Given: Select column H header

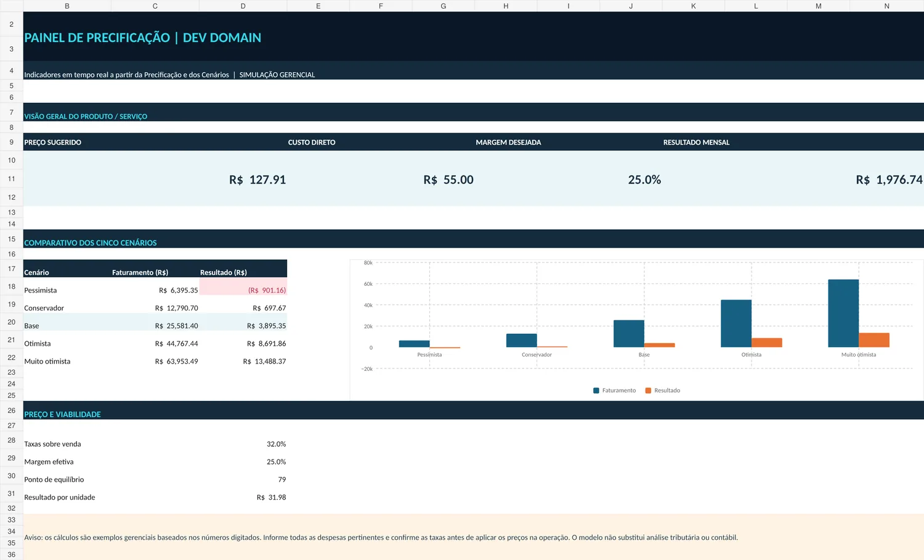Looking at the screenshot, I should (x=506, y=6).
